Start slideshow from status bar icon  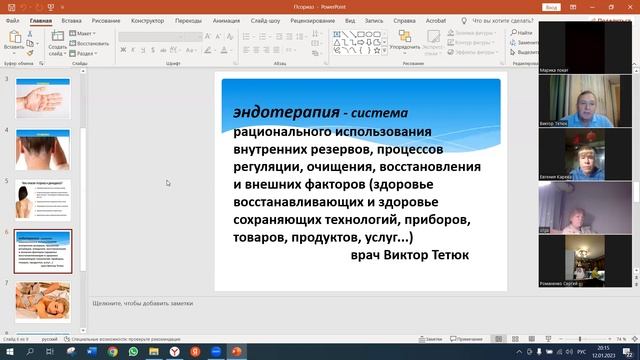548,339
